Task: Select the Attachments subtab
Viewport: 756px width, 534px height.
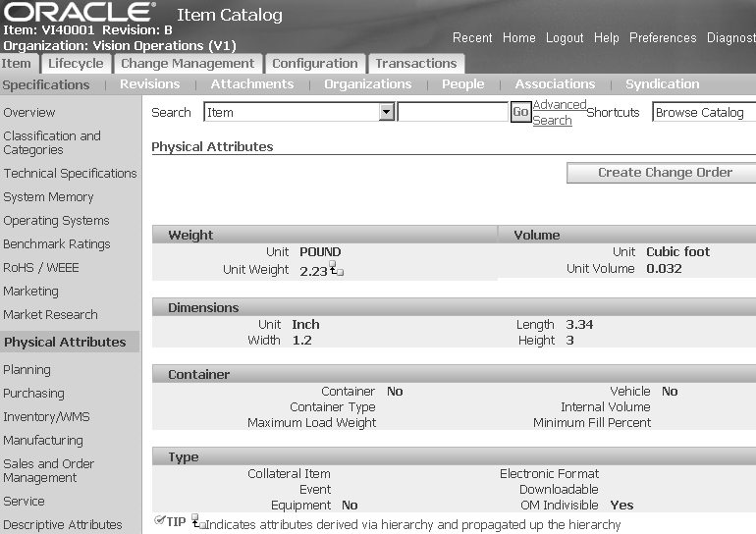Action: 252,84
